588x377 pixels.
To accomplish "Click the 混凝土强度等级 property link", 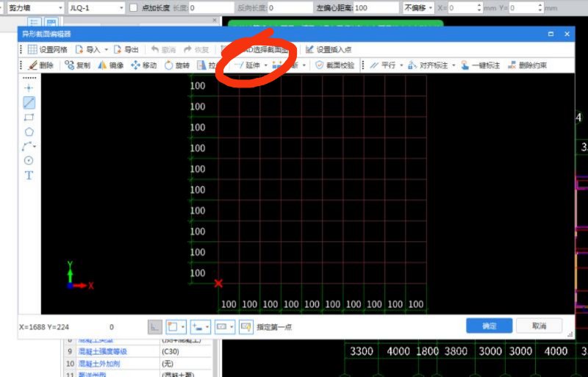I will click(102, 351).
